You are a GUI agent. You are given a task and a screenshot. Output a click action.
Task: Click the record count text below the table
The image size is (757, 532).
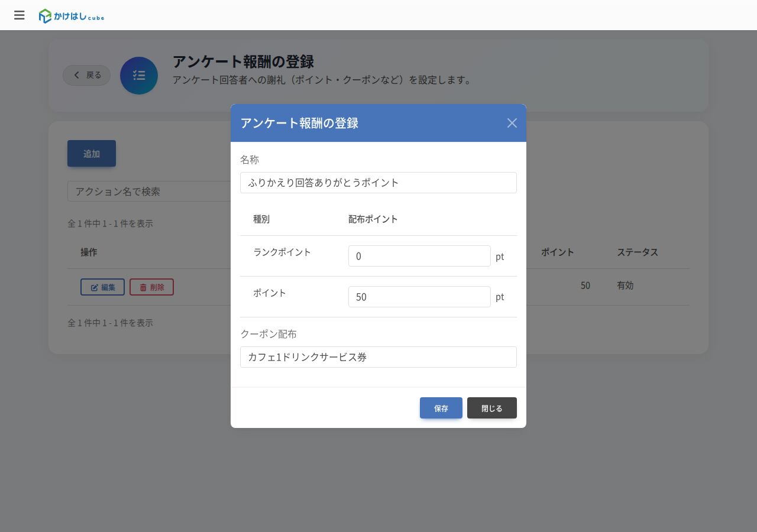coord(110,323)
